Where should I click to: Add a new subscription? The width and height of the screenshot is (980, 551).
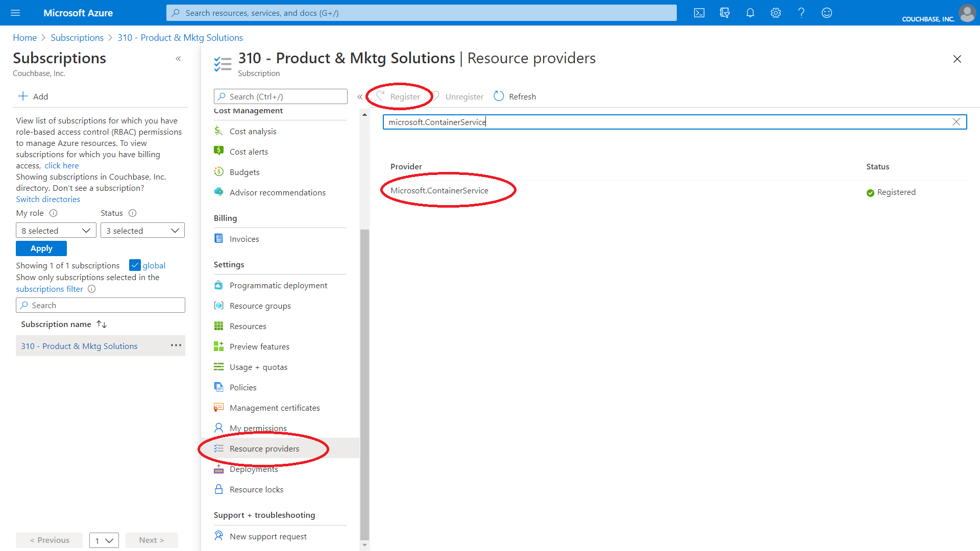tap(33, 96)
